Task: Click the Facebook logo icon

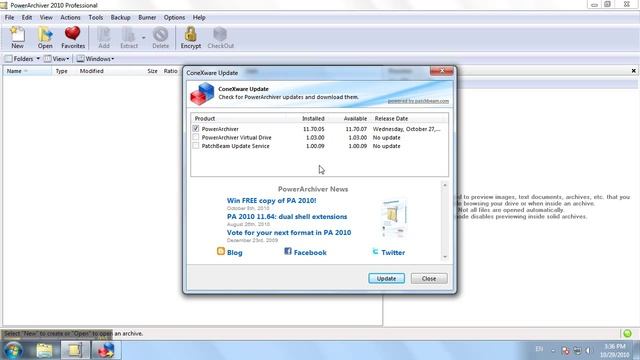Action: tap(288, 251)
